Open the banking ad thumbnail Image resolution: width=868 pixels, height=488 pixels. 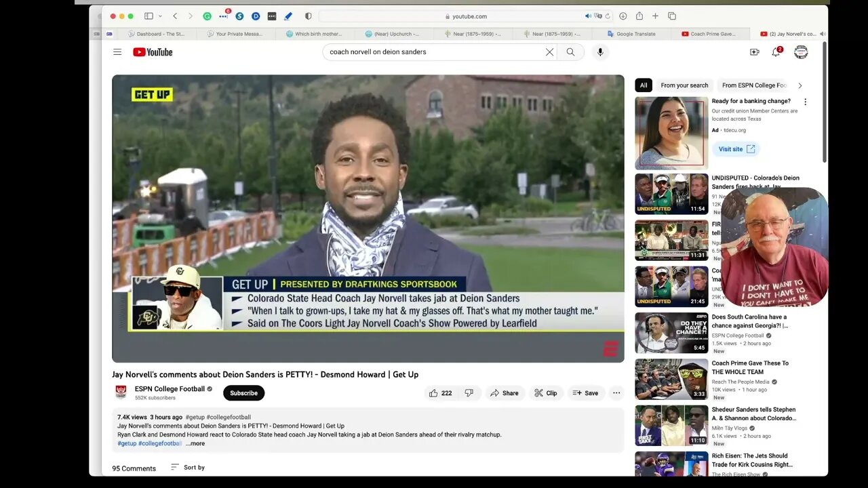(x=671, y=133)
